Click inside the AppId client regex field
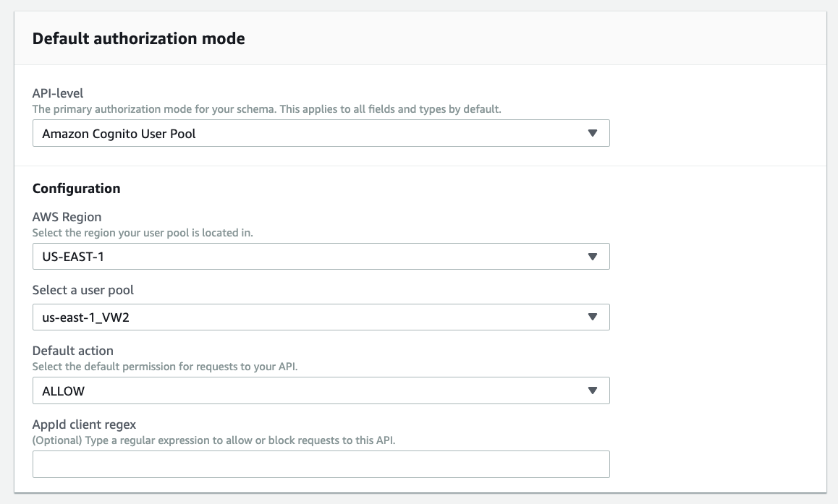The height and width of the screenshot is (504, 838). pyautogui.click(x=321, y=464)
